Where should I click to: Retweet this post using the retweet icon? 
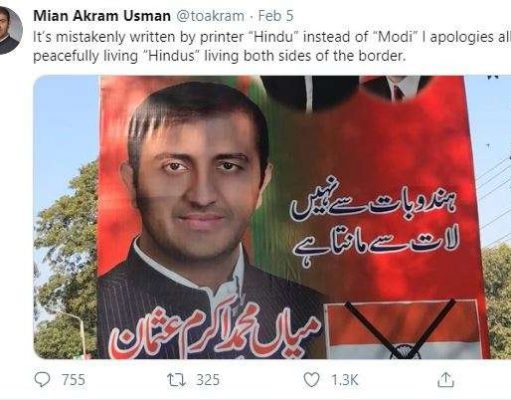176,380
